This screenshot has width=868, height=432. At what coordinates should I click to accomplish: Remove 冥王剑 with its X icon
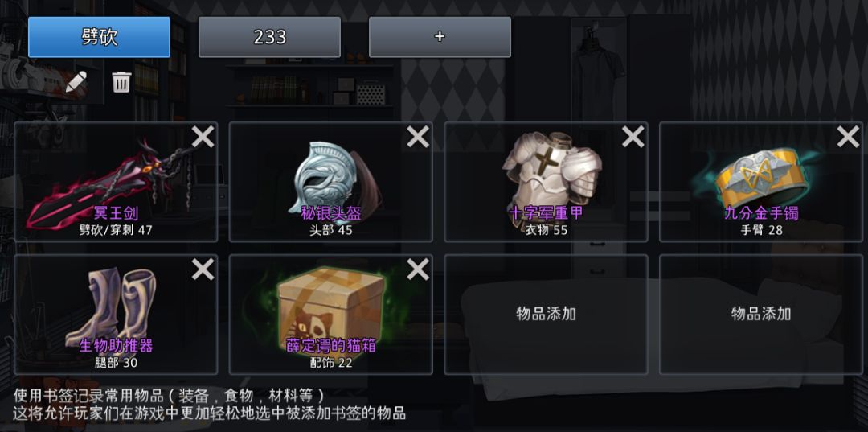[203, 137]
